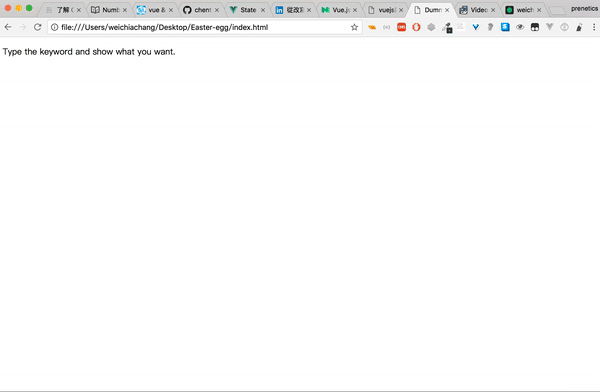Show site info for the file URL
The image size is (600, 392).
point(55,27)
